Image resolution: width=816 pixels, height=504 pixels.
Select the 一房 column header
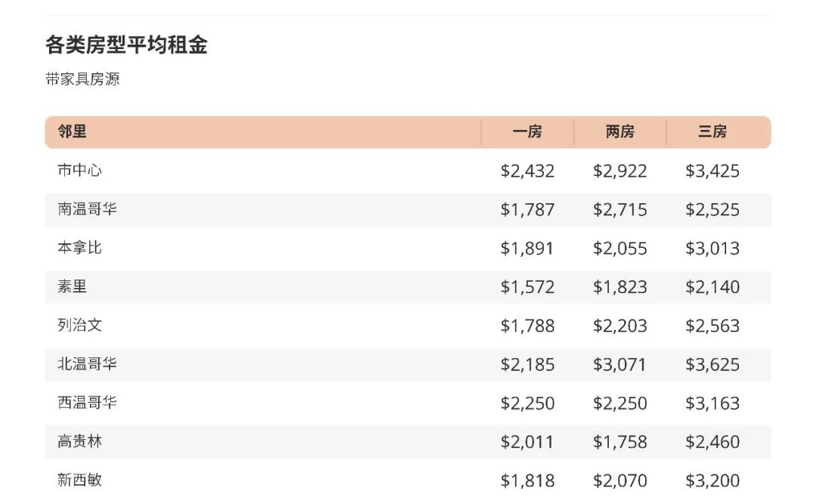coord(527,131)
